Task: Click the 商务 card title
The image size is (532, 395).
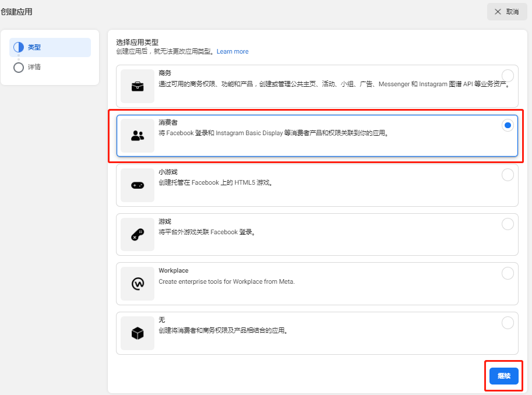Action: click(165, 73)
